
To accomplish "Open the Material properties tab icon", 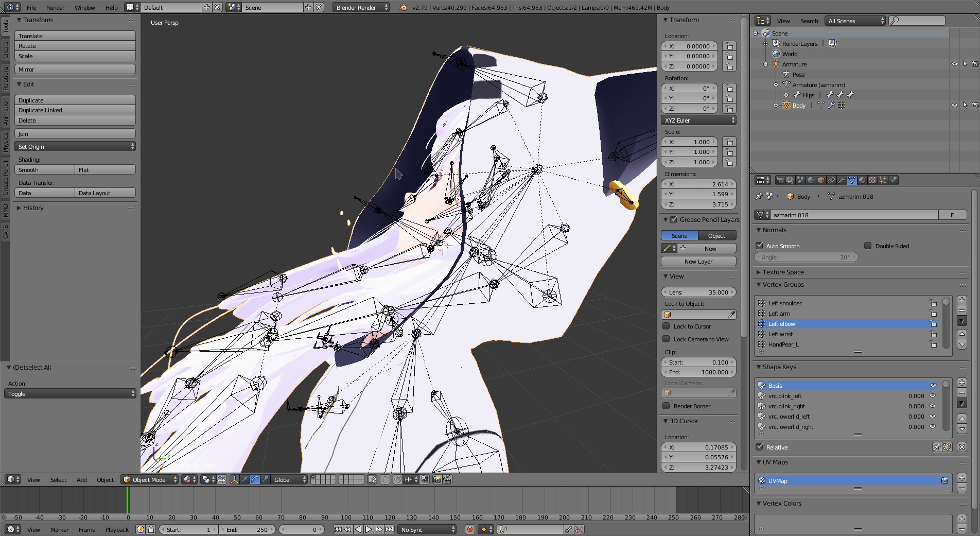I will click(x=862, y=180).
